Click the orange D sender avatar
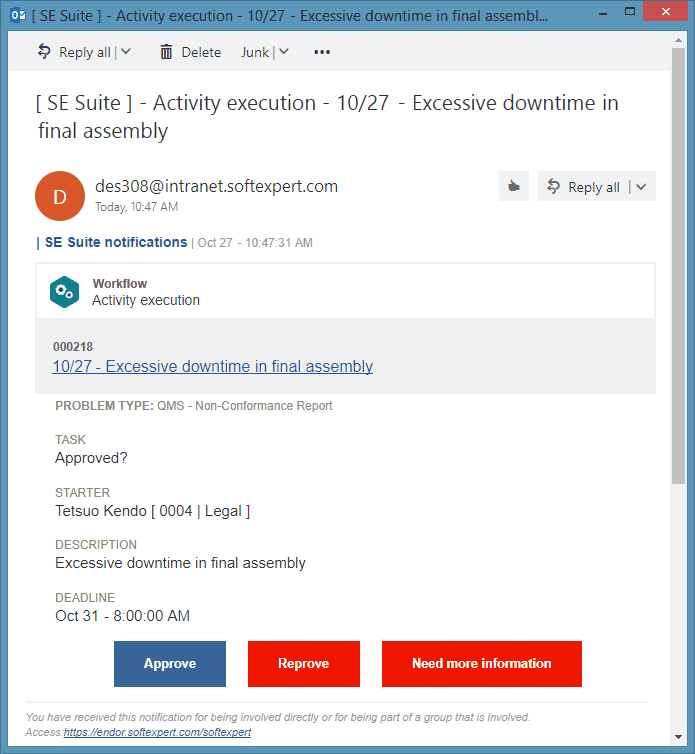 [x=60, y=196]
